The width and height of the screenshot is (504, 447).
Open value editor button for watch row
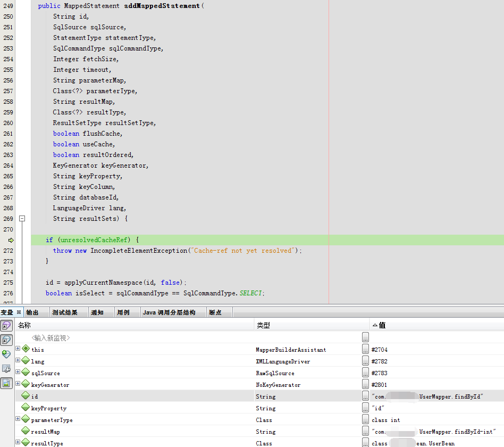pyautogui.click(x=365, y=337)
